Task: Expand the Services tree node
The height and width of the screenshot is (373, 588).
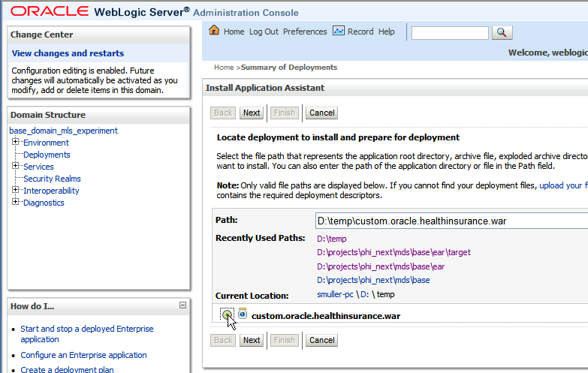Action: click(x=15, y=166)
